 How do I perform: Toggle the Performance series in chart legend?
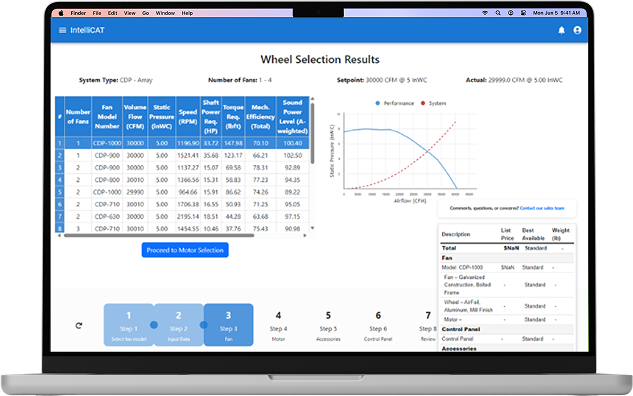point(395,103)
